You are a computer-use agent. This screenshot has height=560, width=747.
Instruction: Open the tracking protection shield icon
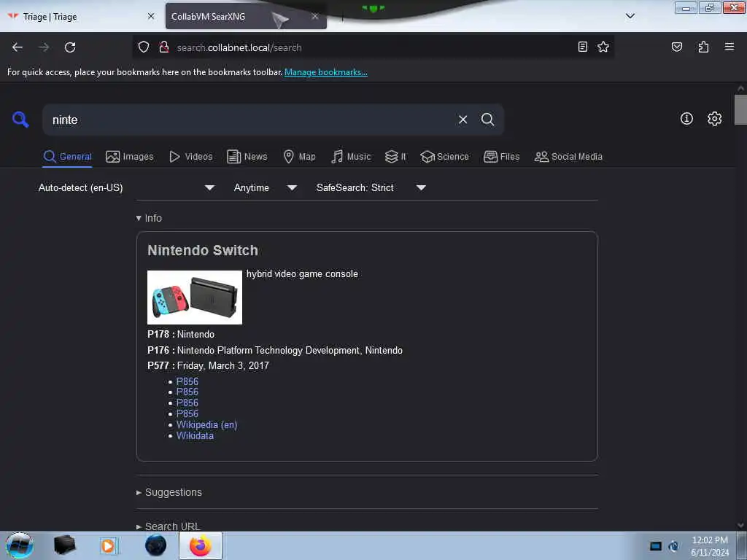click(x=144, y=47)
